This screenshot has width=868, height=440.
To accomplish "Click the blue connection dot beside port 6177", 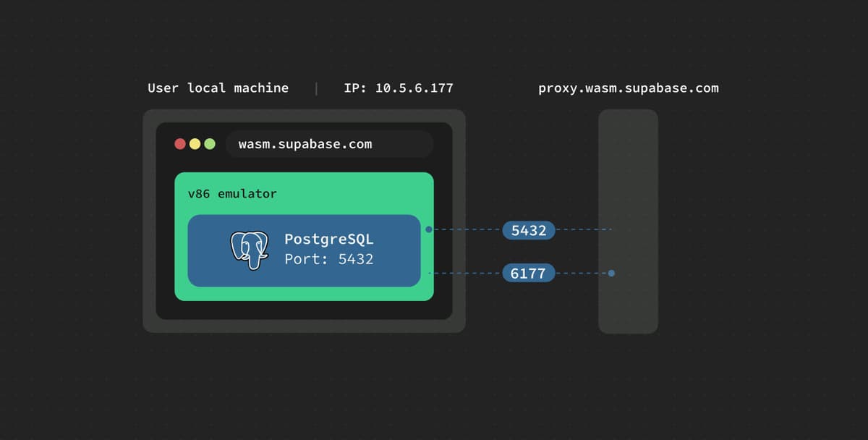I will pos(428,273).
